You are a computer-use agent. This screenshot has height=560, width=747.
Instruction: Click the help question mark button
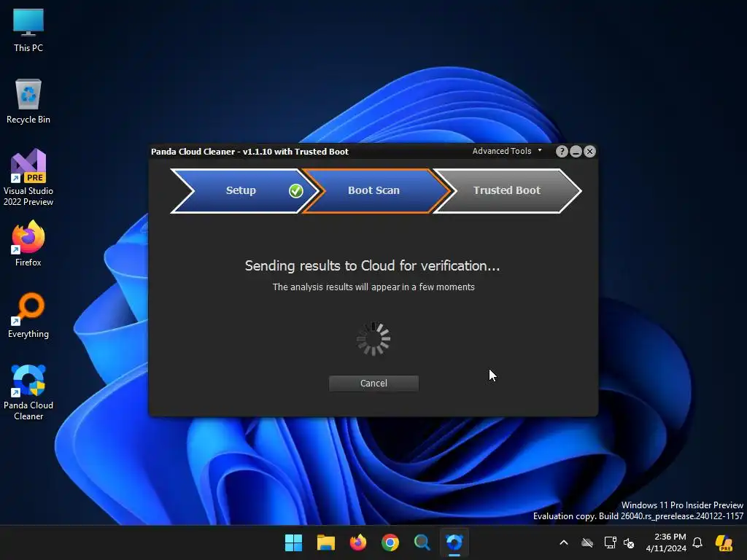pyautogui.click(x=562, y=152)
